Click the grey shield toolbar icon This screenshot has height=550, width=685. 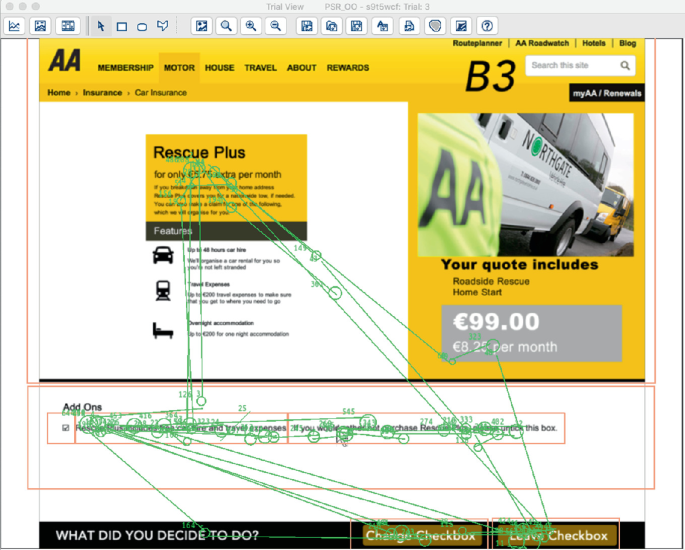tap(435, 26)
